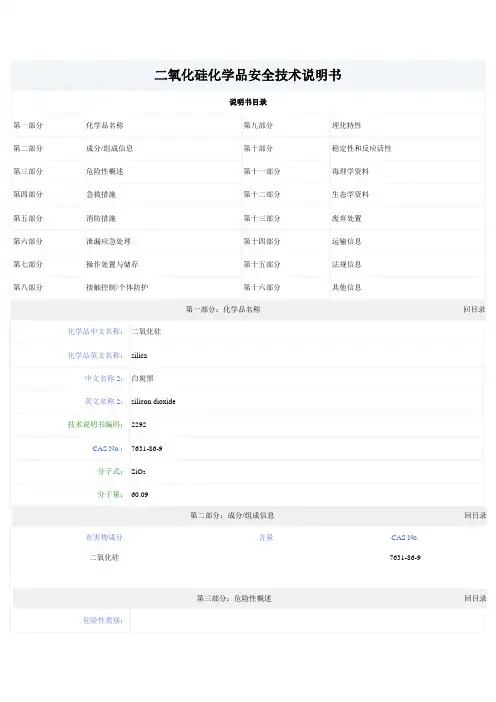Click the 第一部分 label in the contents
Screen dimensions: 496x702
(28, 125)
